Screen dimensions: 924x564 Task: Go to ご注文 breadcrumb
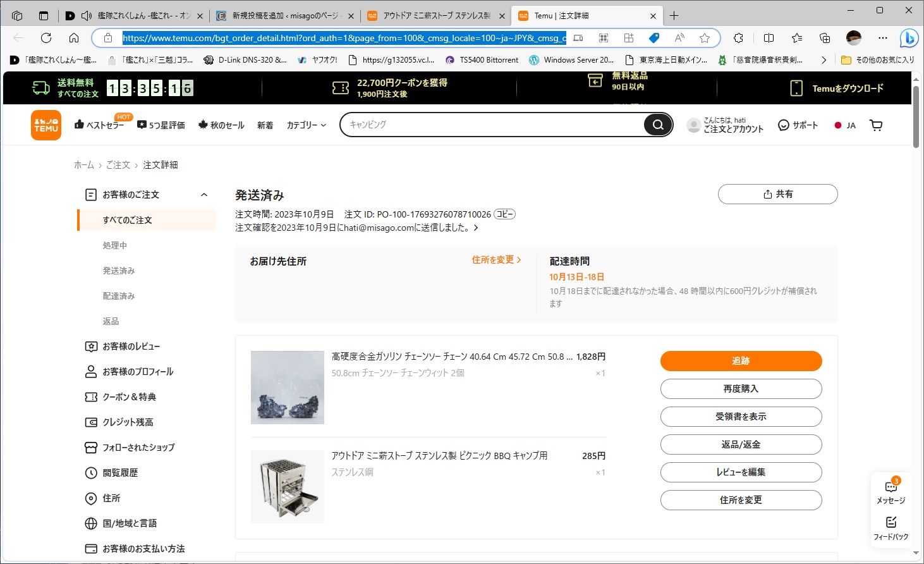click(118, 165)
